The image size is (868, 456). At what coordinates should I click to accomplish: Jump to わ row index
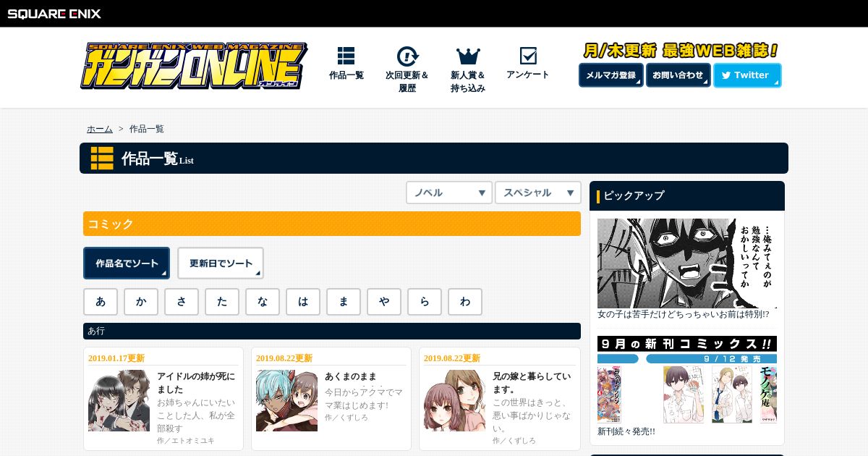[465, 302]
